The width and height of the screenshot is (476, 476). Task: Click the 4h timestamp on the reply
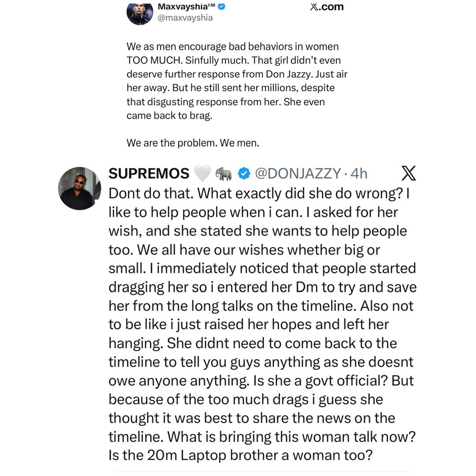coord(359,174)
